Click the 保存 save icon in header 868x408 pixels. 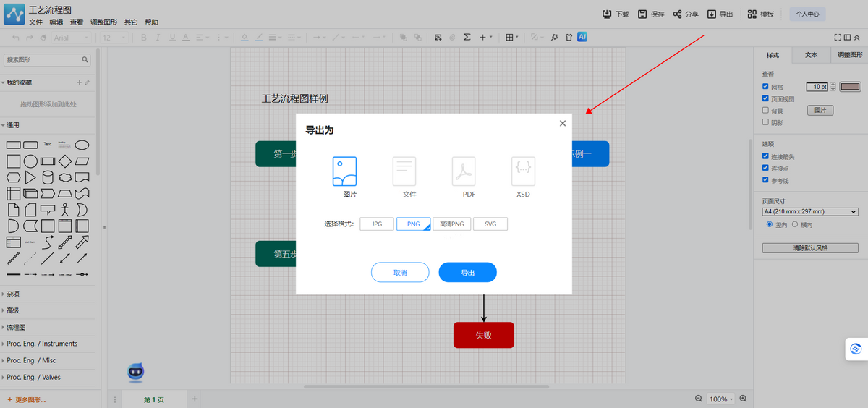[x=642, y=14]
